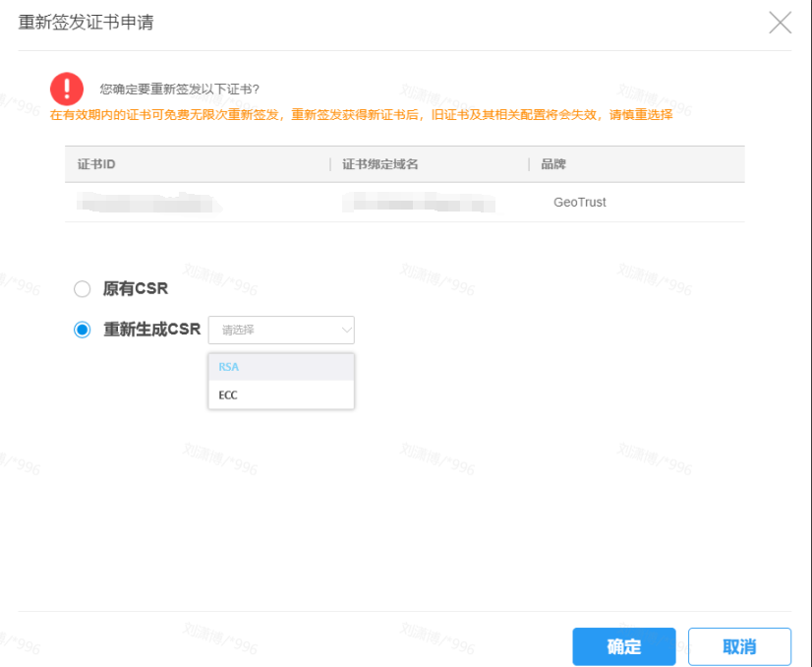
Task: Close the 重新签发证书申请 dialog with the X icon
Action: [x=780, y=23]
